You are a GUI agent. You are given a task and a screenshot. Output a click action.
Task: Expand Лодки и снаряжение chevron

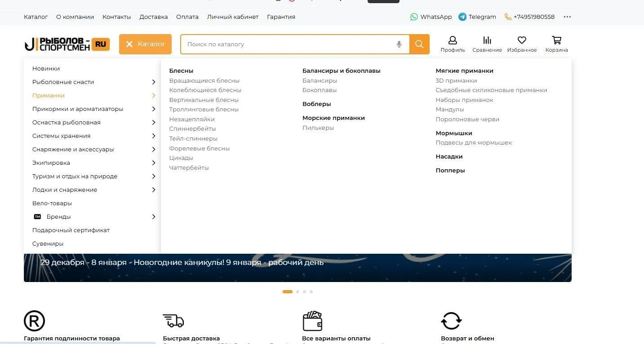[x=153, y=190]
